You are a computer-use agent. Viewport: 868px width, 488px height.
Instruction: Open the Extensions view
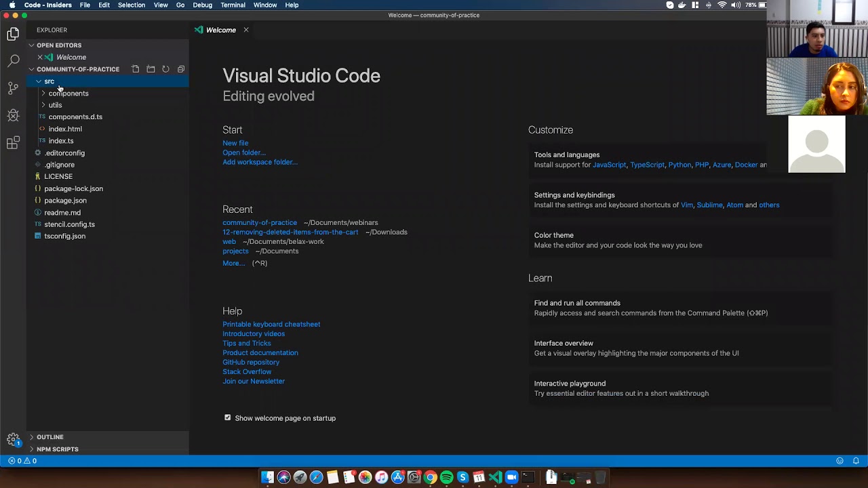[13, 143]
